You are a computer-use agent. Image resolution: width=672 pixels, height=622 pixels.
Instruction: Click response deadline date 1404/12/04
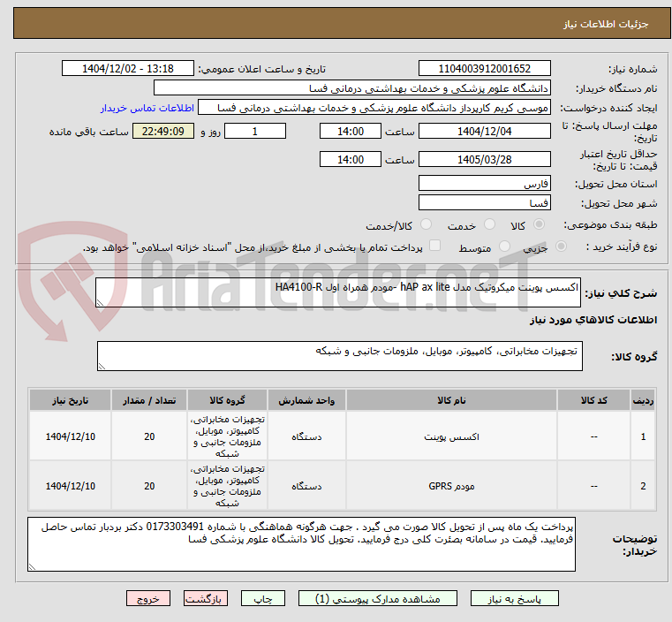tap(484, 131)
